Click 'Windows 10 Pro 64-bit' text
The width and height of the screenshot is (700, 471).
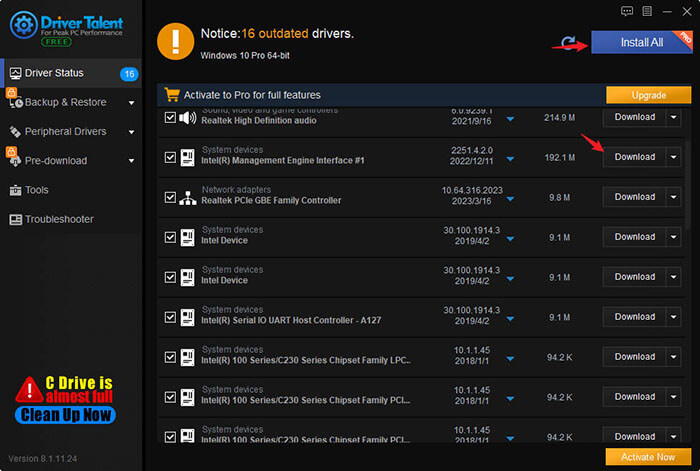coord(245,56)
